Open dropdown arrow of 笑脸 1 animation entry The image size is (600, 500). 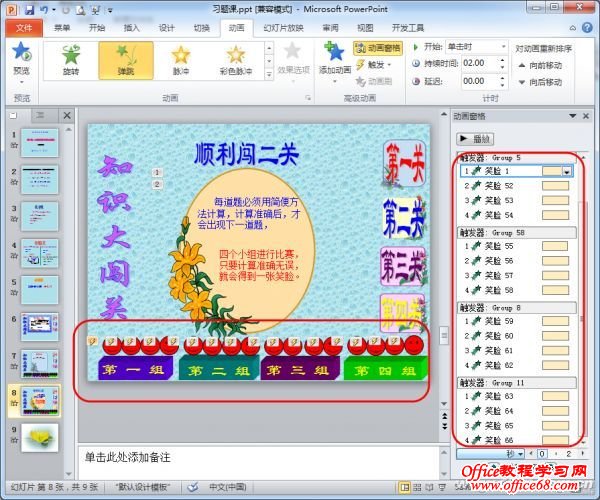coord(567,172)
